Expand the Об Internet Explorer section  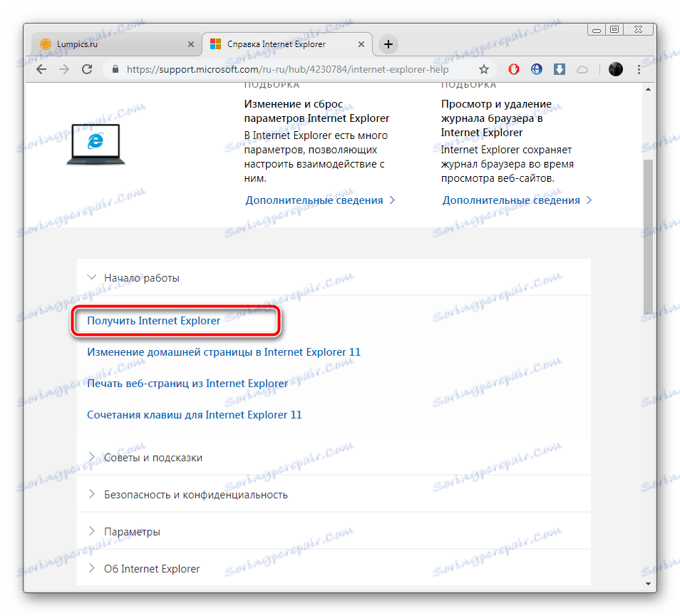(x=334, y=568)
